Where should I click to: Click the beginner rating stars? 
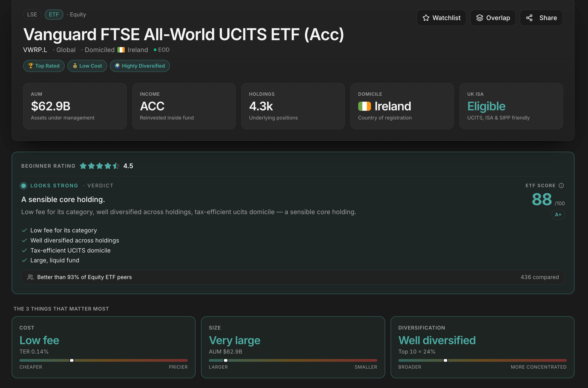tap(99, 166)
